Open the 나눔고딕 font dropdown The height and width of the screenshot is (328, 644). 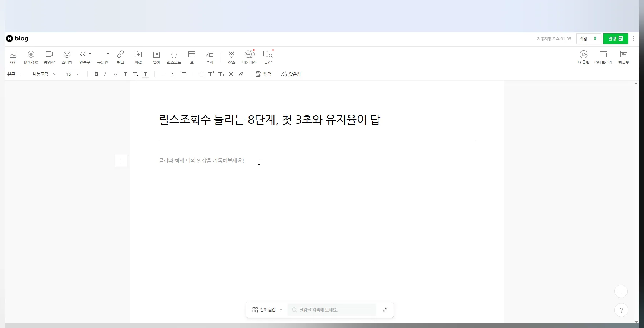pos(45,74)
